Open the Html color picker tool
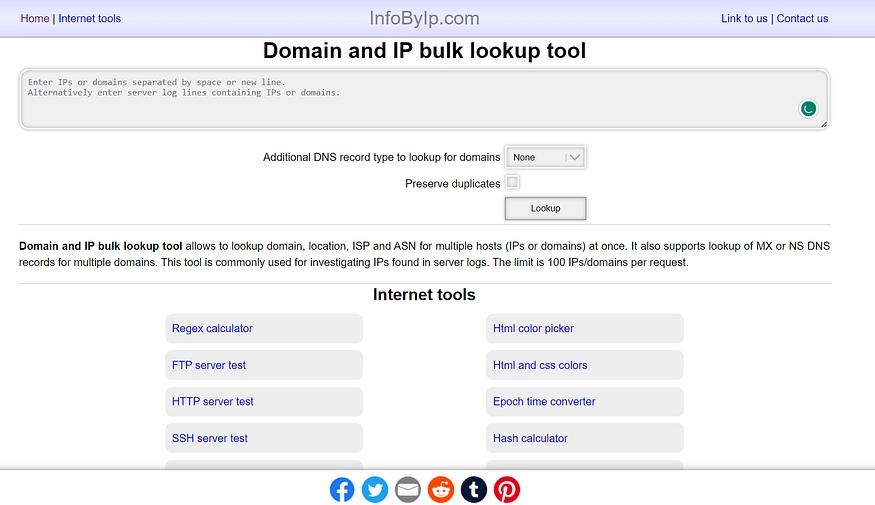875x505 pixels. coord(533,328)
